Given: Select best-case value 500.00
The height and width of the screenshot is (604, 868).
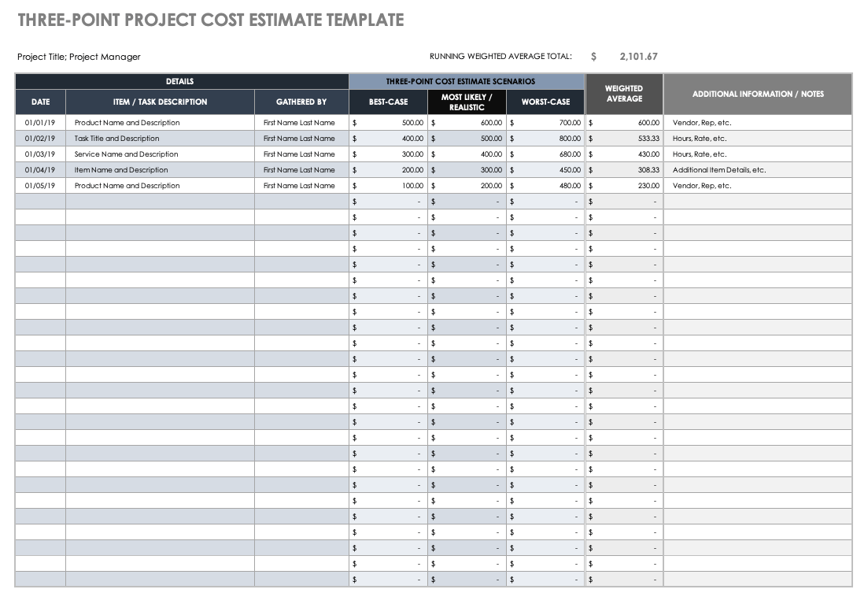Looking at the screenshot, I should click(x=388, y=123).
